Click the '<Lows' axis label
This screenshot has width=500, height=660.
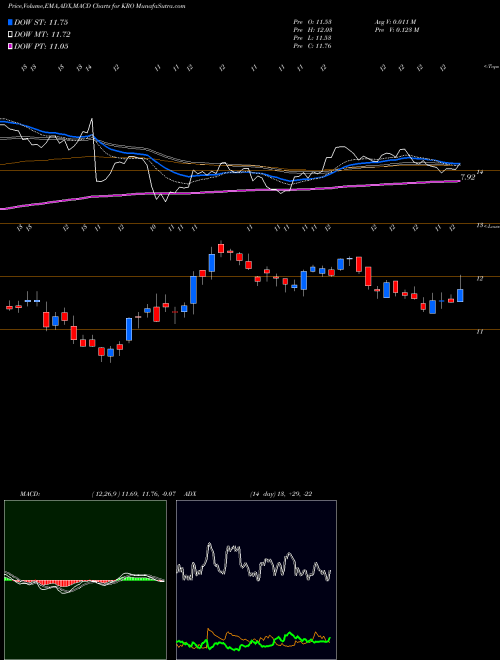(x=491, y=226)
